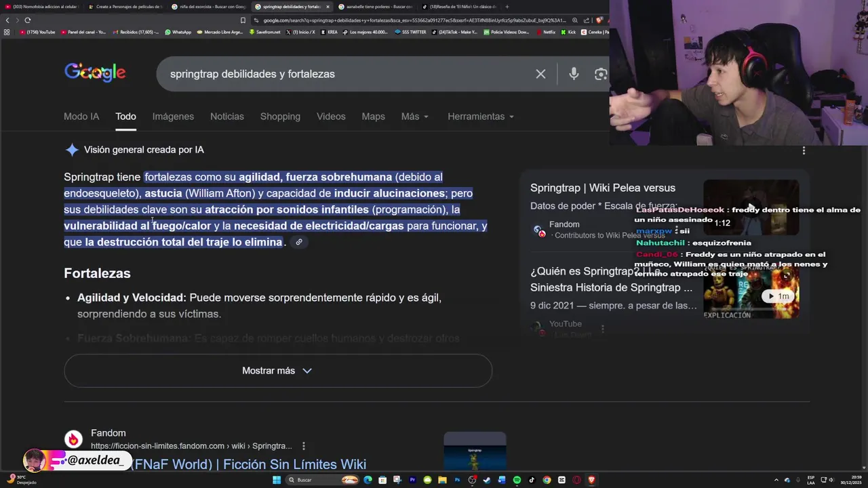
Task: Select the Noticias search tab
Action: coord(226,117)
